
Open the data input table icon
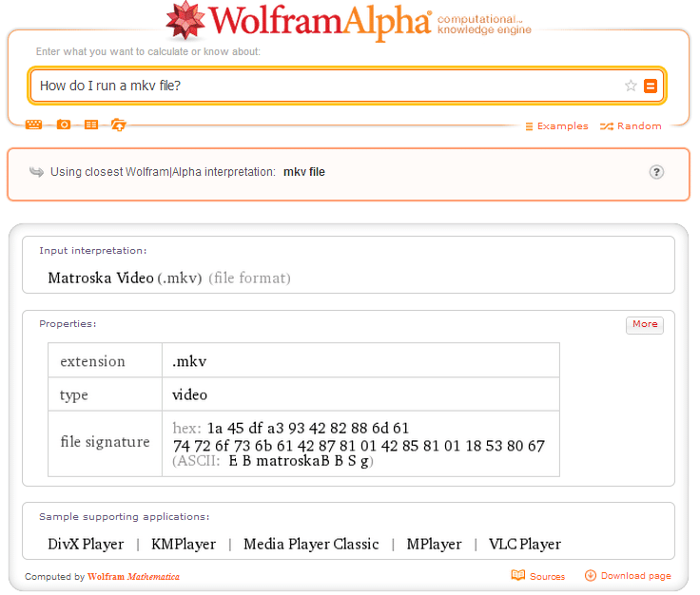point(91,125)
